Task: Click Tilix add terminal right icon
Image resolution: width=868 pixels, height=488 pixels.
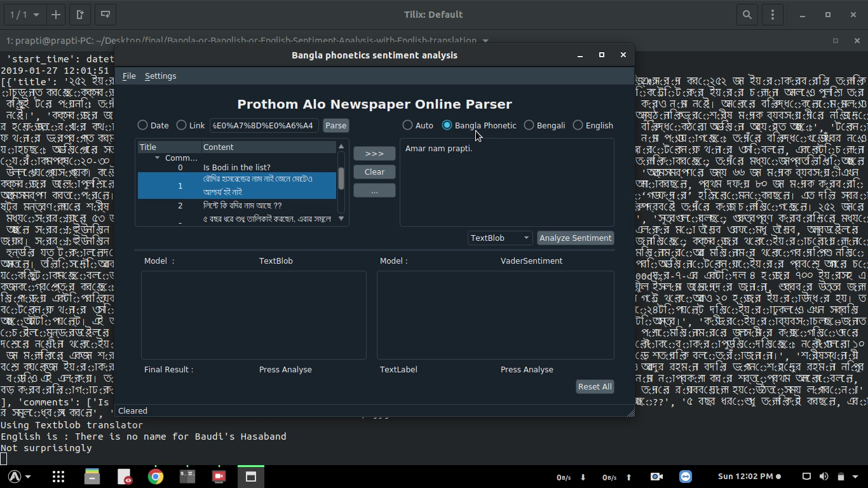Action: click(x=80, y=14)
